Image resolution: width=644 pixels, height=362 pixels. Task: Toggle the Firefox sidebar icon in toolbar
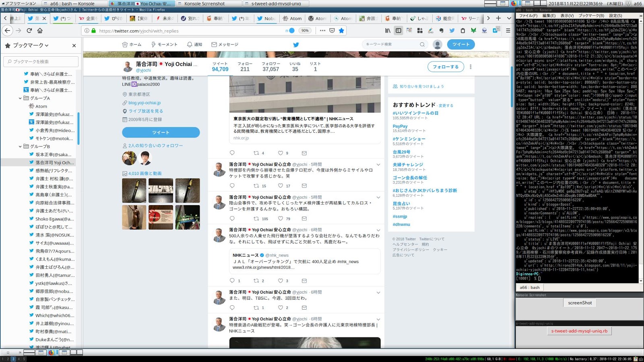(x=398, y=31)
